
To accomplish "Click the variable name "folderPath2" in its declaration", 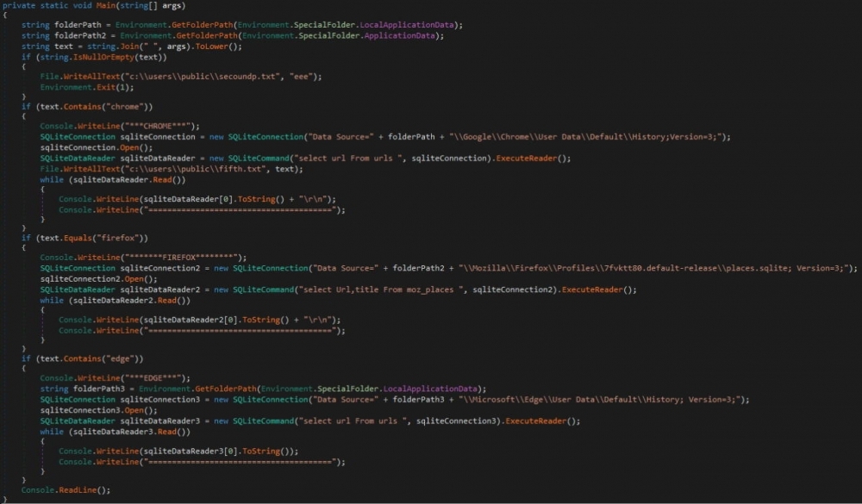I will [x=80, y=35].
